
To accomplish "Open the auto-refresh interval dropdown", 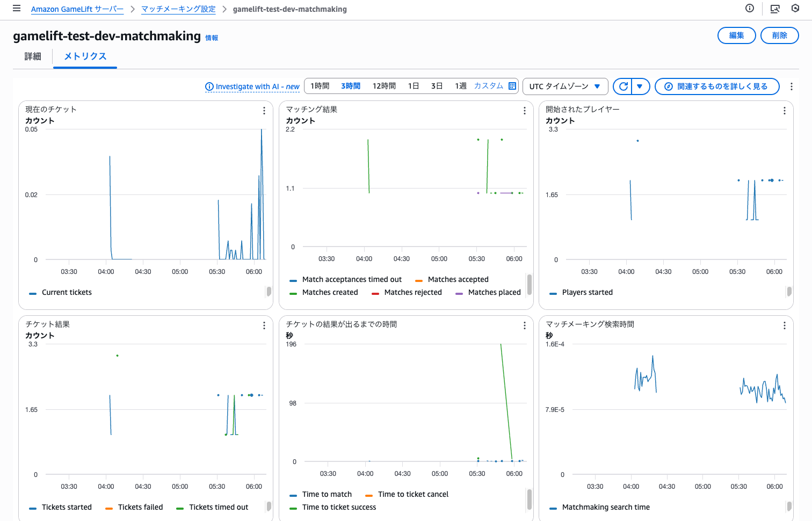I will 640,86.
